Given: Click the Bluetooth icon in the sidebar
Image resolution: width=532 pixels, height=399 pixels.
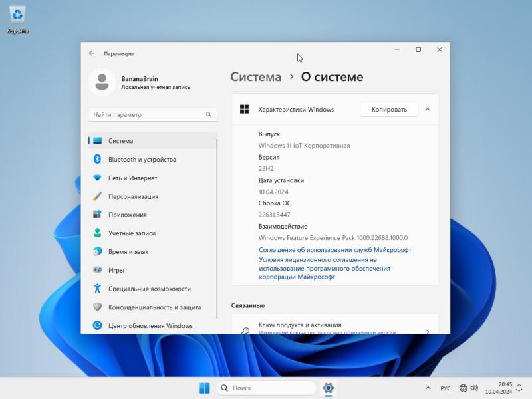Looking at the screenshot, I should [x=97, y=159].
